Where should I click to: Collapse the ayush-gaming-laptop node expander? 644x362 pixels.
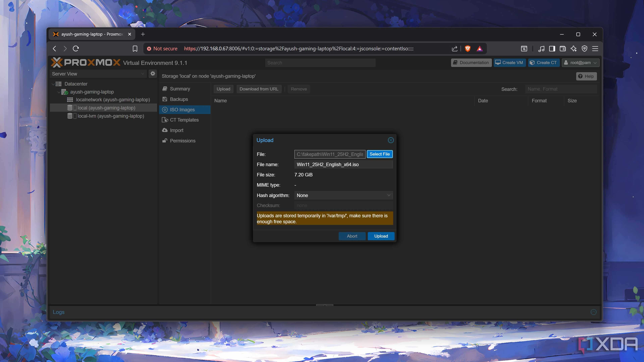[x=59, y=92]
